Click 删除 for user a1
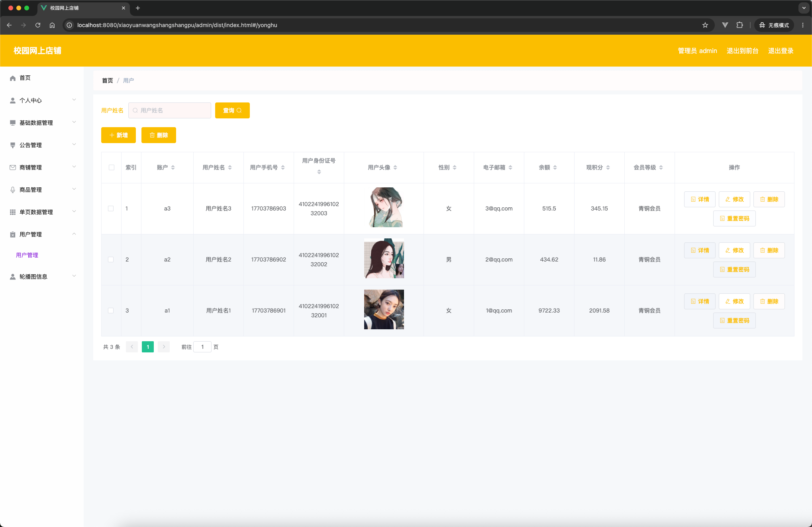 (x=769, y=301)
